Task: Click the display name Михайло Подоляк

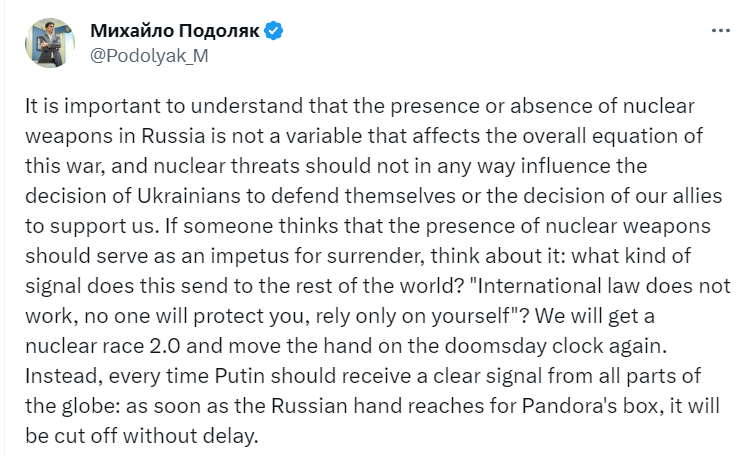Action: [175, 32]
